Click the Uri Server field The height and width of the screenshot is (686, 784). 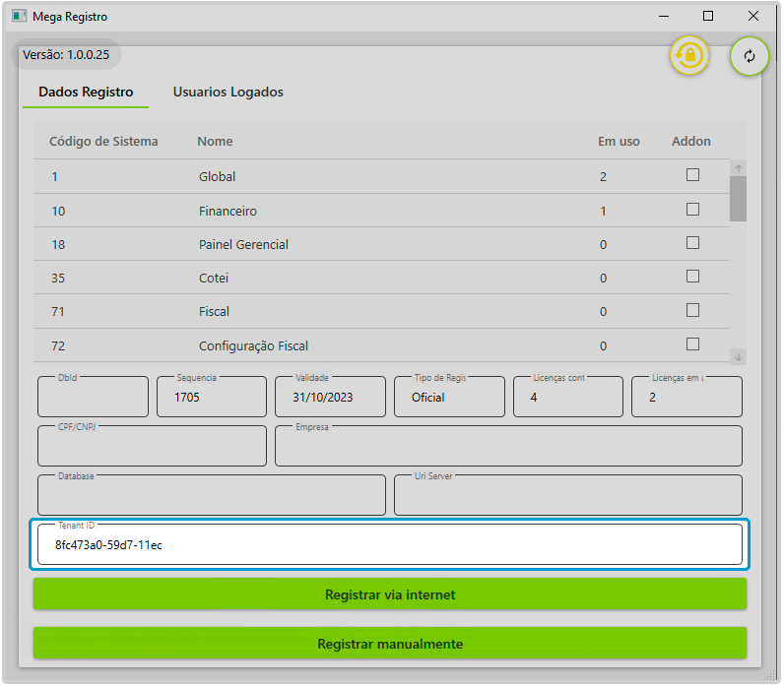[x=568, y=495]
